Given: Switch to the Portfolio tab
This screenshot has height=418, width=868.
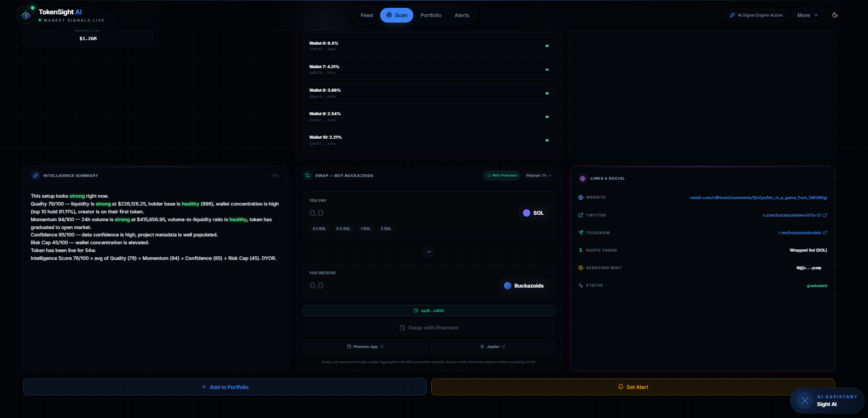Looking at the screenshot, I should pyautogui.click(x=430, y=15).
